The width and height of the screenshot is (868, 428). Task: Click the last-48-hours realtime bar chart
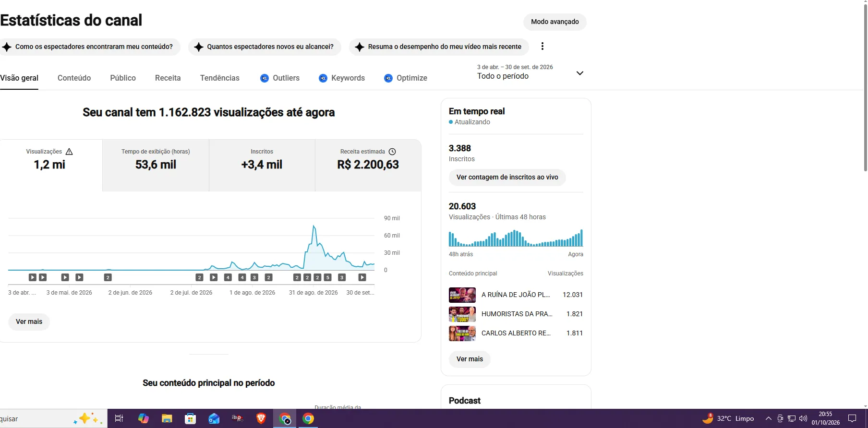click(x=516, y=238)
